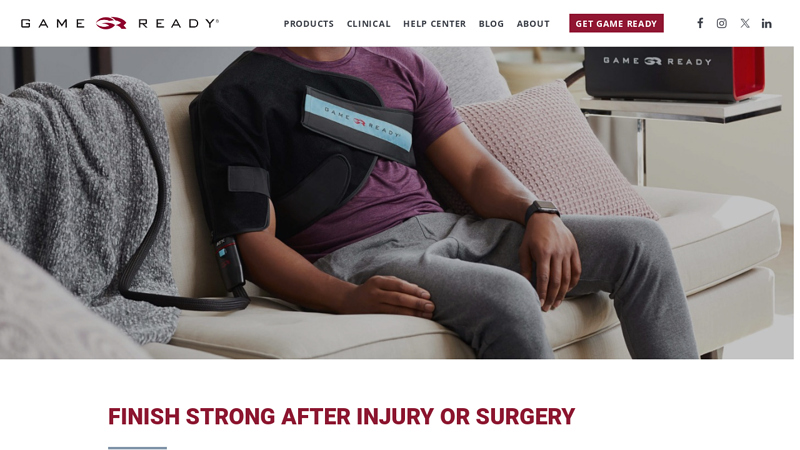800x450 pixels.
Task: Visit the Instagram profile icon
Action: tap(721, 23)
